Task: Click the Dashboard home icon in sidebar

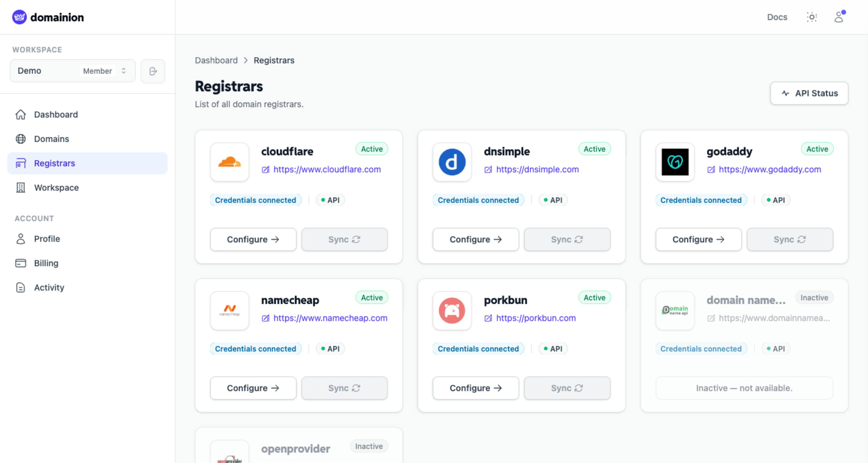Action: 20,115
